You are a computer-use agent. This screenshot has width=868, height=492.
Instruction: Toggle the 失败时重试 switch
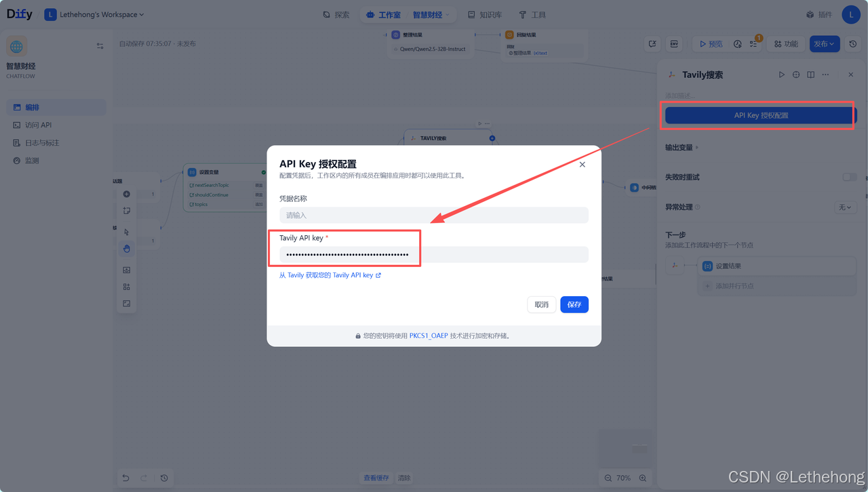[850, 177]
